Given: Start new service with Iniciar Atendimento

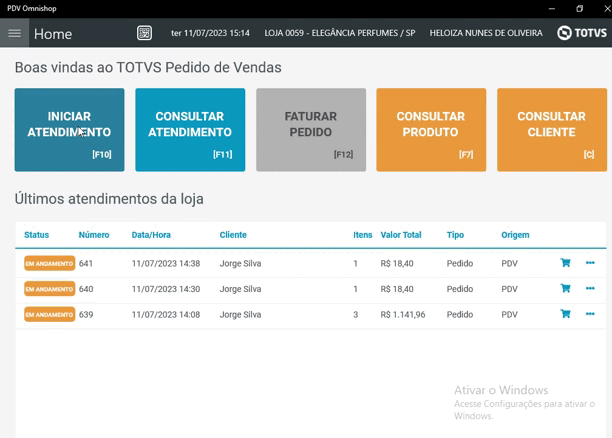Looking at the screenshot, I should (69, 130).
